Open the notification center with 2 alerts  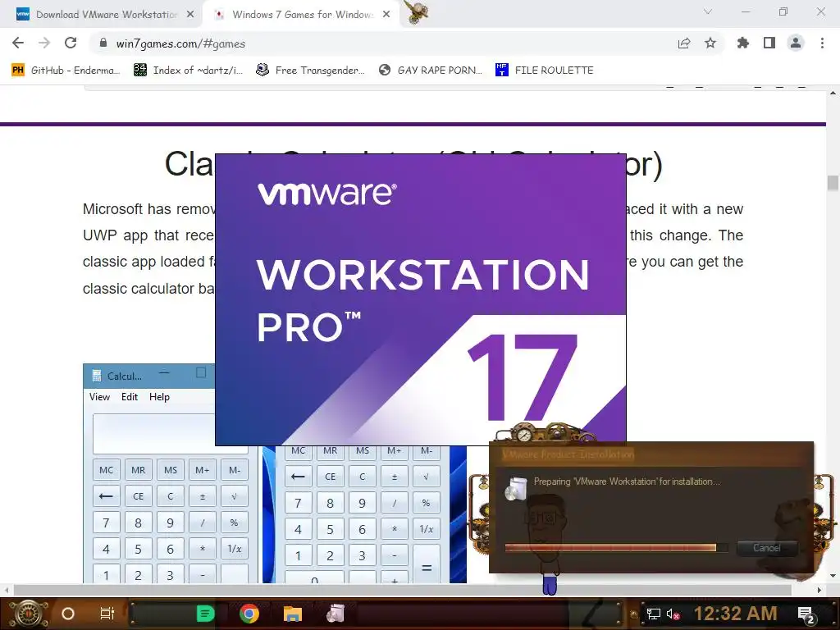tap(806, 614)
